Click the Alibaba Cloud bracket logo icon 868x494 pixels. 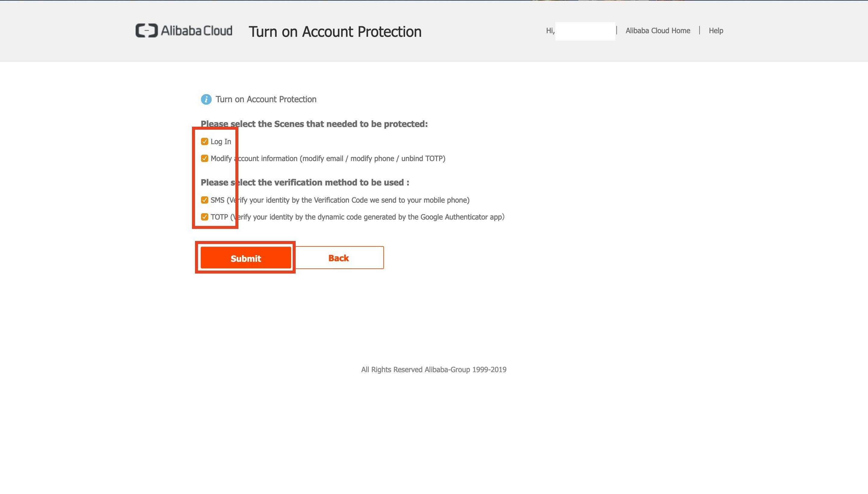click(146, 30)
